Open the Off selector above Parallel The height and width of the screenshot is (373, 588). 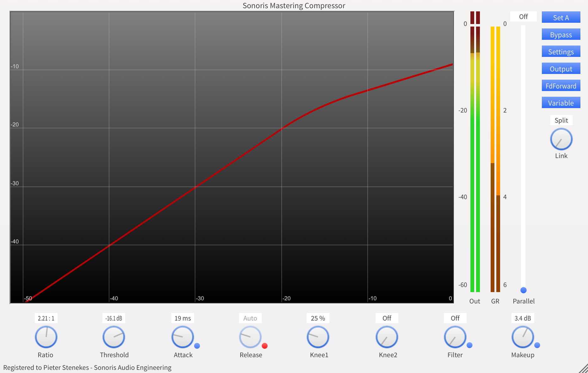click(x=523, y=16)
